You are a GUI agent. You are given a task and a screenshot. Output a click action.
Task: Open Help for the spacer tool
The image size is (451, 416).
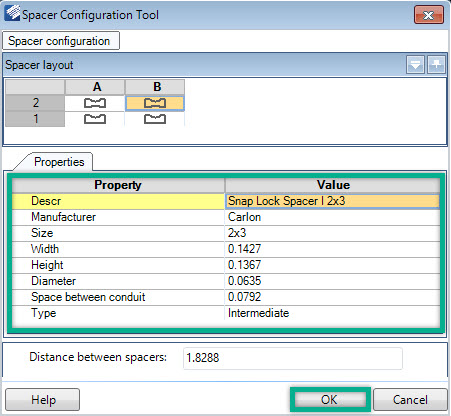tap(43, 399)
